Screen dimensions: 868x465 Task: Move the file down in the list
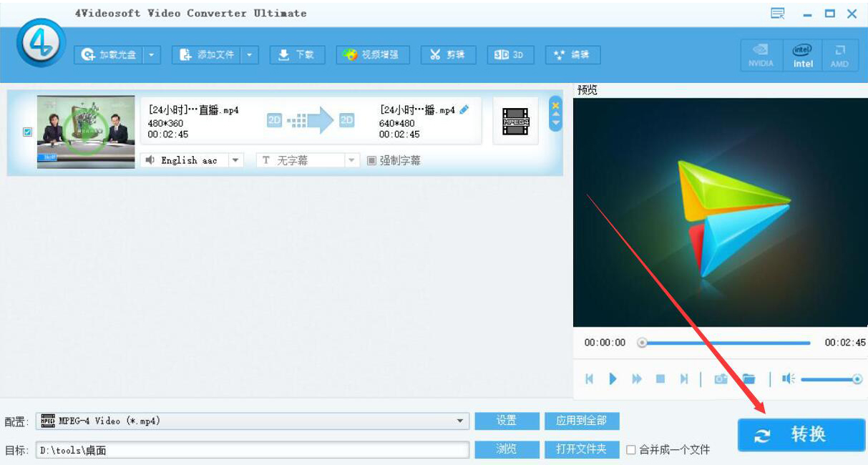click(555, 124)
